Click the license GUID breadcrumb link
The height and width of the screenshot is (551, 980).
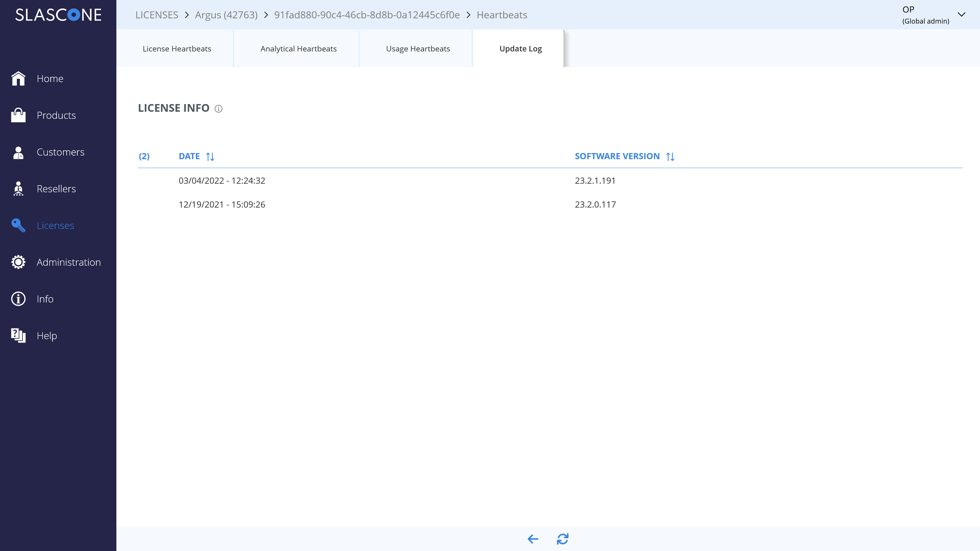click(x=367, y=15)
